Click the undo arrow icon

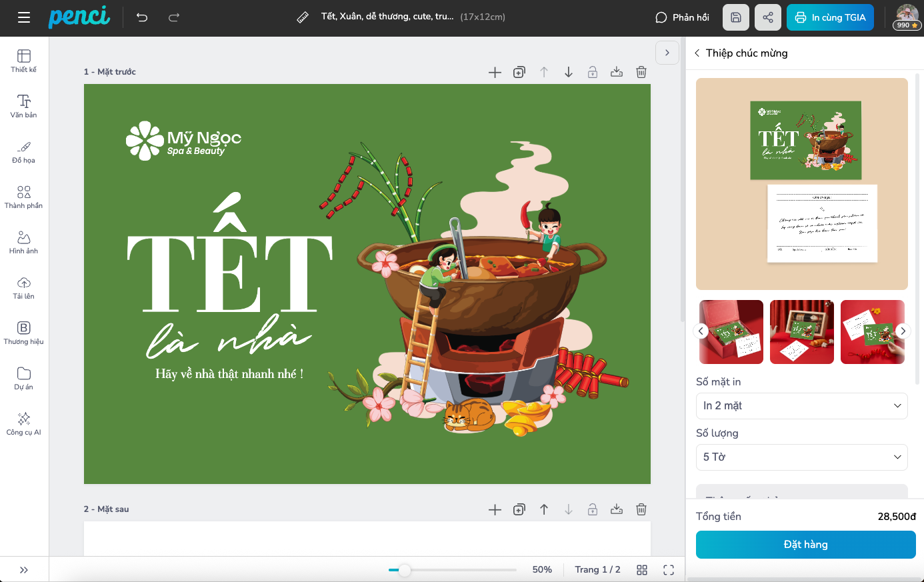[142, 17]
